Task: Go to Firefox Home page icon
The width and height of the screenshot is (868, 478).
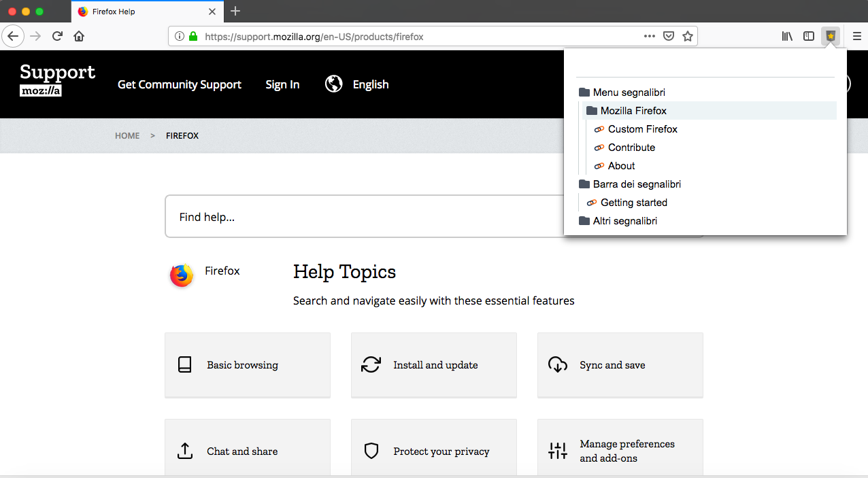Action: point(79,36)
